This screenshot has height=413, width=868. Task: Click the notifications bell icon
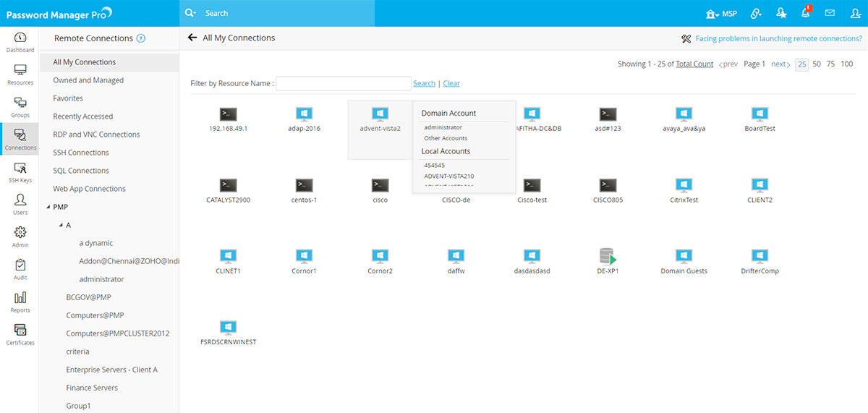click(805, 13)
